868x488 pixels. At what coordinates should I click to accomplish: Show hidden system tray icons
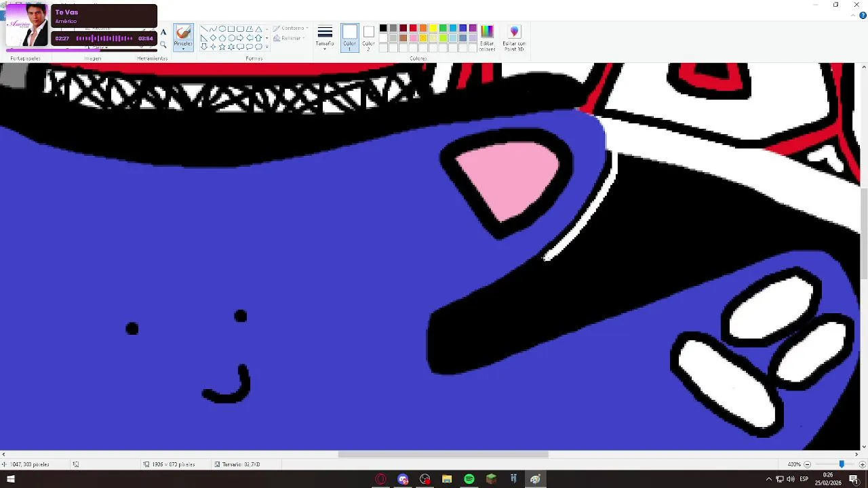coord(768,479)
